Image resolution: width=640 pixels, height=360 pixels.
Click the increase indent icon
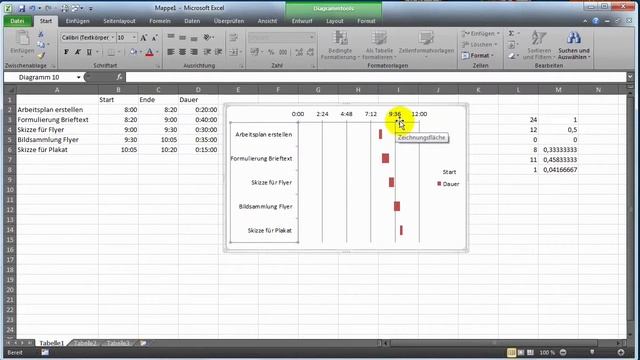click(x=219, y=52)
